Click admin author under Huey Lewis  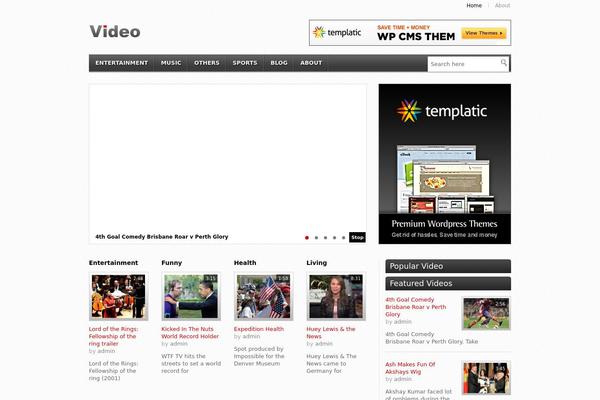pos(324,344)
